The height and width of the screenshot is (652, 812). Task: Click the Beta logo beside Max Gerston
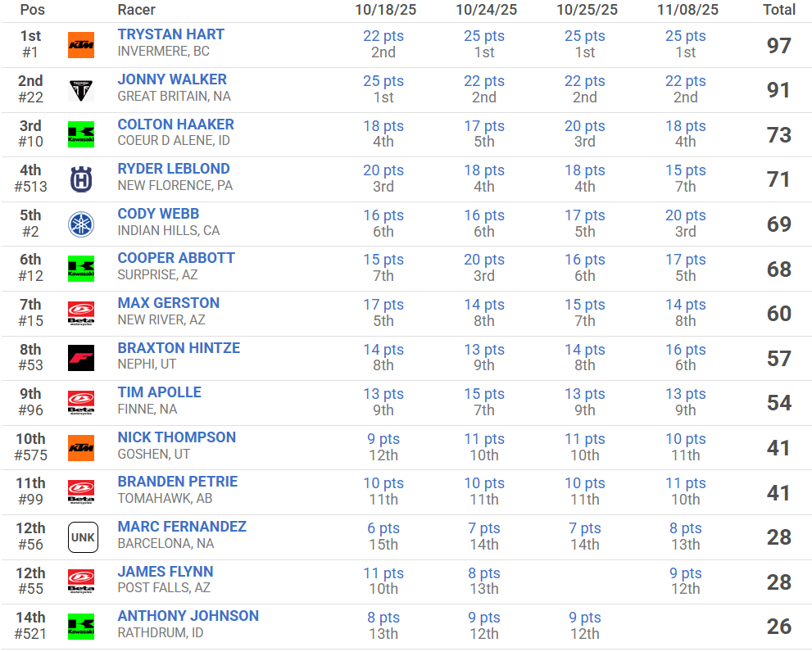coord(81,313)
